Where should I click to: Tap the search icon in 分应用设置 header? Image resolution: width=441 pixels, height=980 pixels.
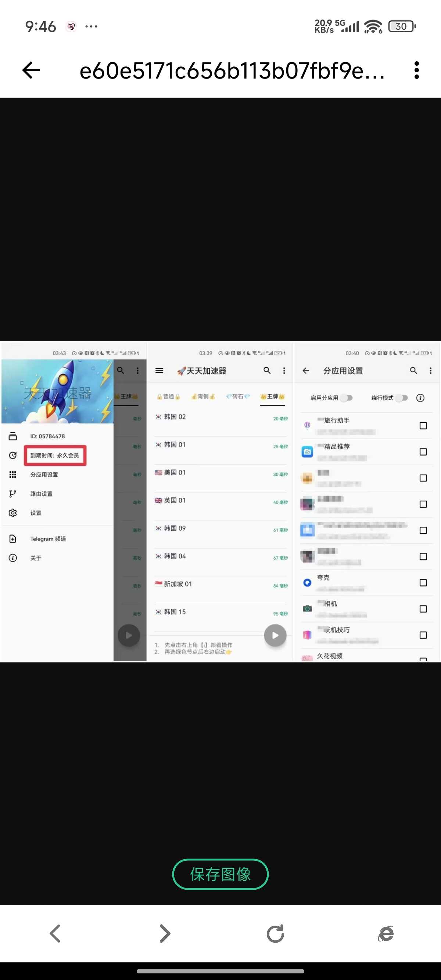pos(413,371)
